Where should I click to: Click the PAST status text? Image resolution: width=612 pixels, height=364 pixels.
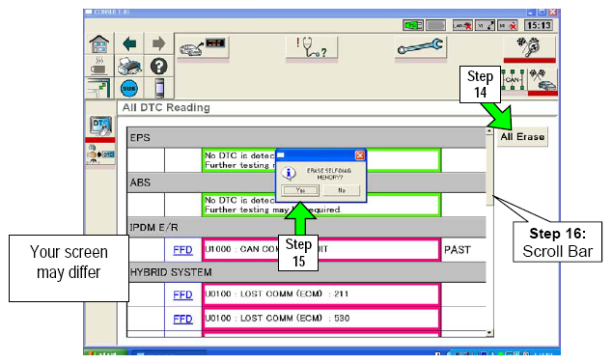458,249
